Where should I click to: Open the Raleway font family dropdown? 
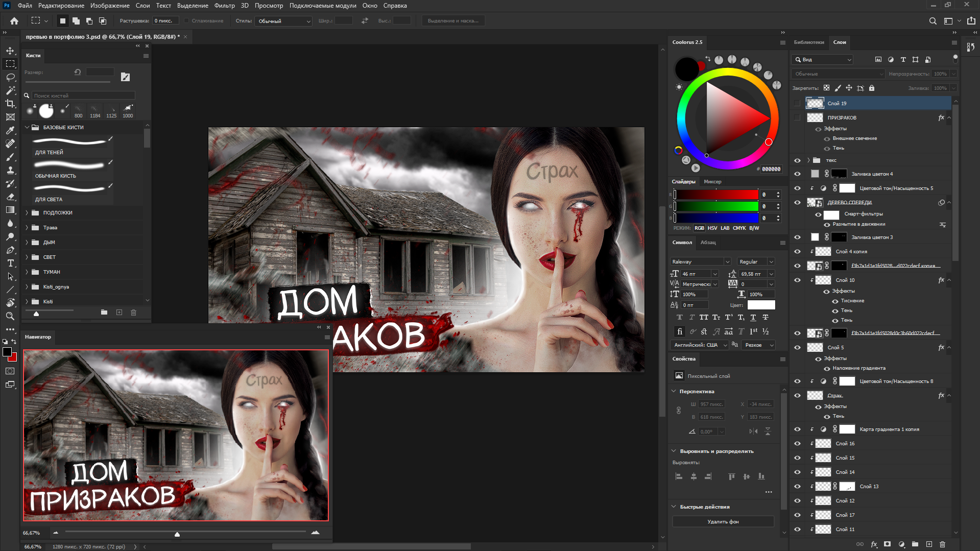(x=727, y=262)
